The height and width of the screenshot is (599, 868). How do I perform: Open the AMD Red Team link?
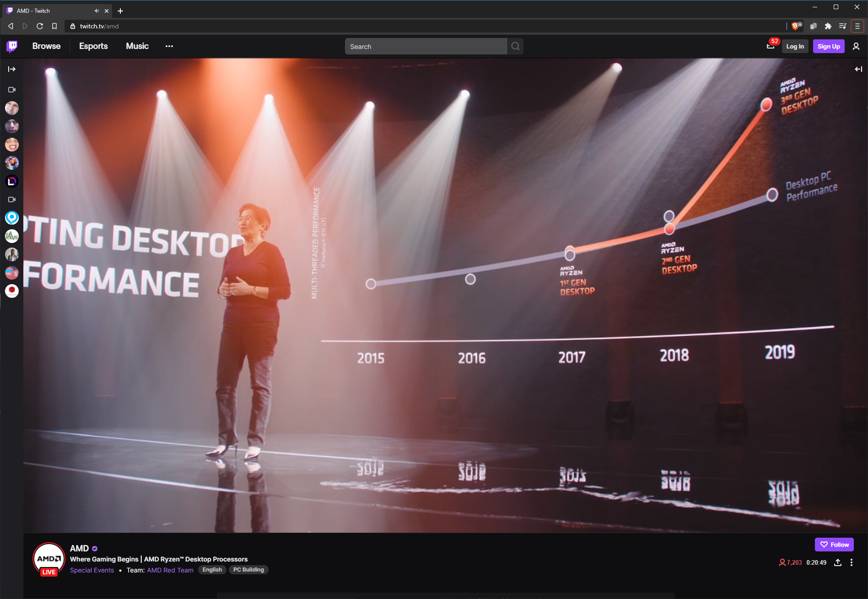pos(170,570)
